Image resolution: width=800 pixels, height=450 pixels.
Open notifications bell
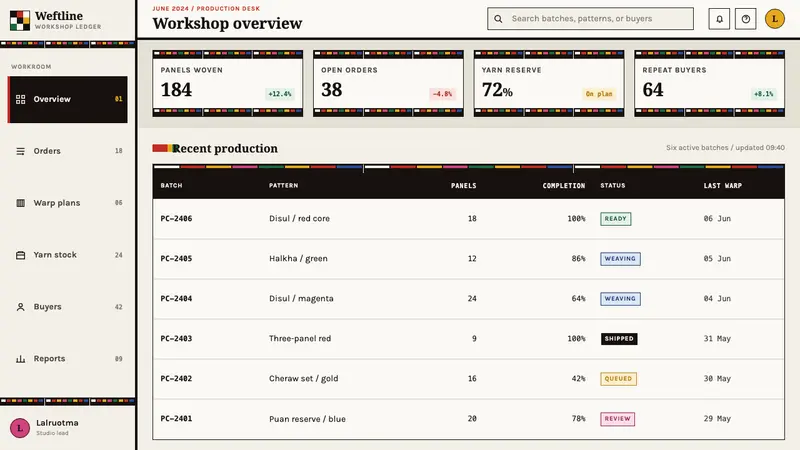[x=719, y=19]
